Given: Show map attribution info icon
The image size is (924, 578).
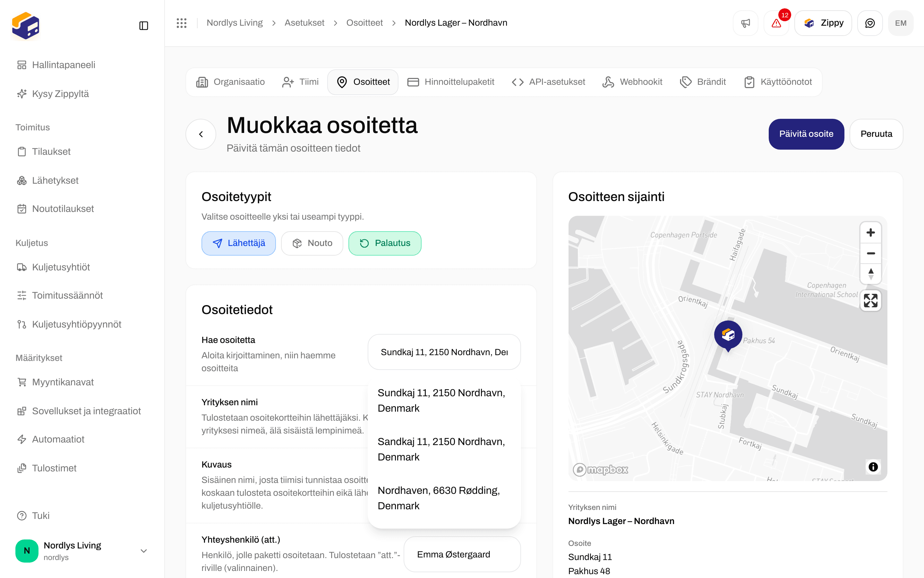Looking at the screenshot, I should pyautogui.click(x=873, y=467).
